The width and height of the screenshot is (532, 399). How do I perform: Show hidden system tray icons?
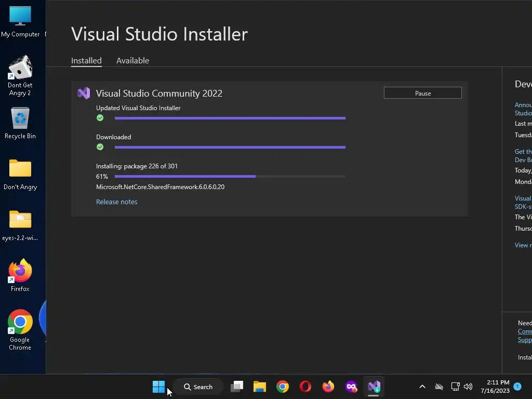(x=422, y=387)
